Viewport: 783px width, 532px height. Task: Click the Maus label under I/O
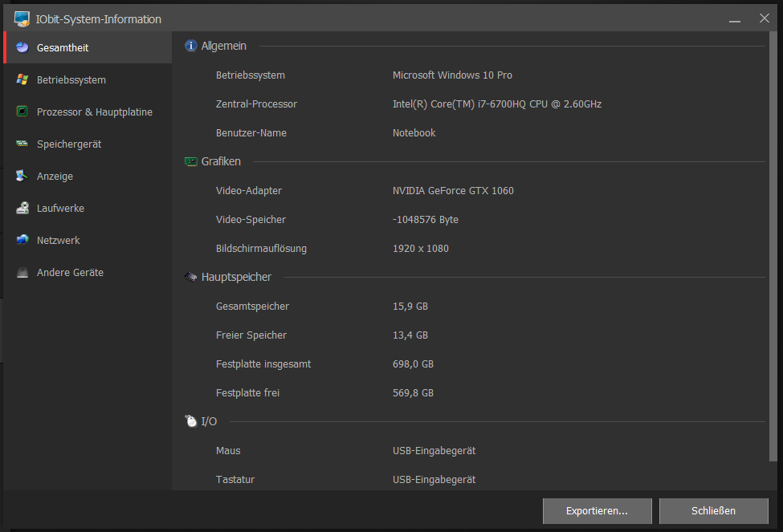point(228,451)
